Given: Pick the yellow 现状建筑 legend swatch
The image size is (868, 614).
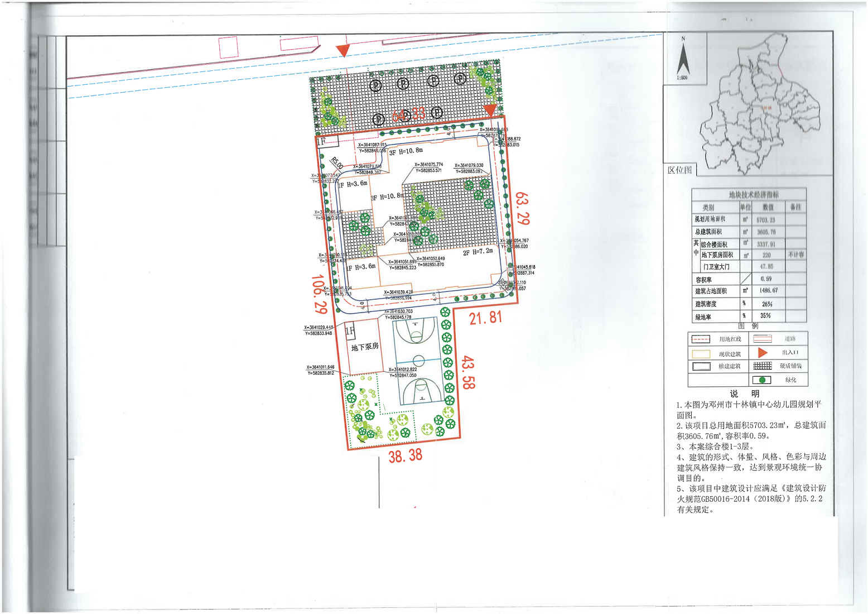Looking at the screenshot, I should pyautogui.click(x=701, y=354).
